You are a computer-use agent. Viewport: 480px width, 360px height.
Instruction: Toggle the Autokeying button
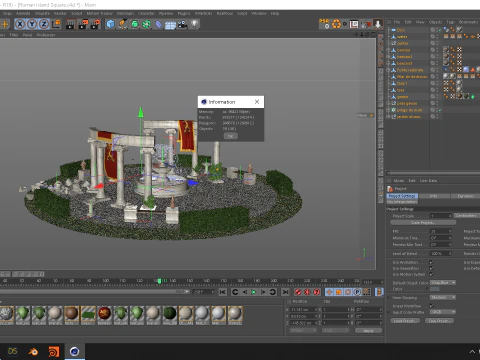pos(307,292)
